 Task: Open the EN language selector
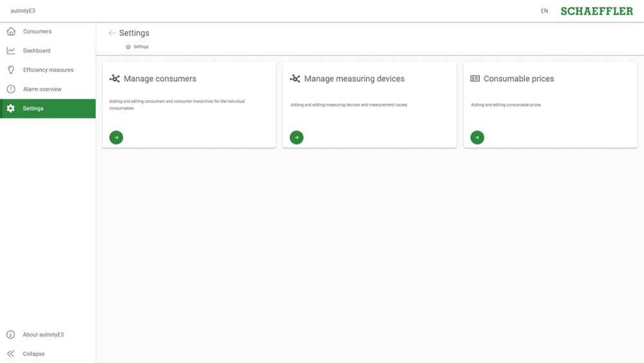coord(544,11)
